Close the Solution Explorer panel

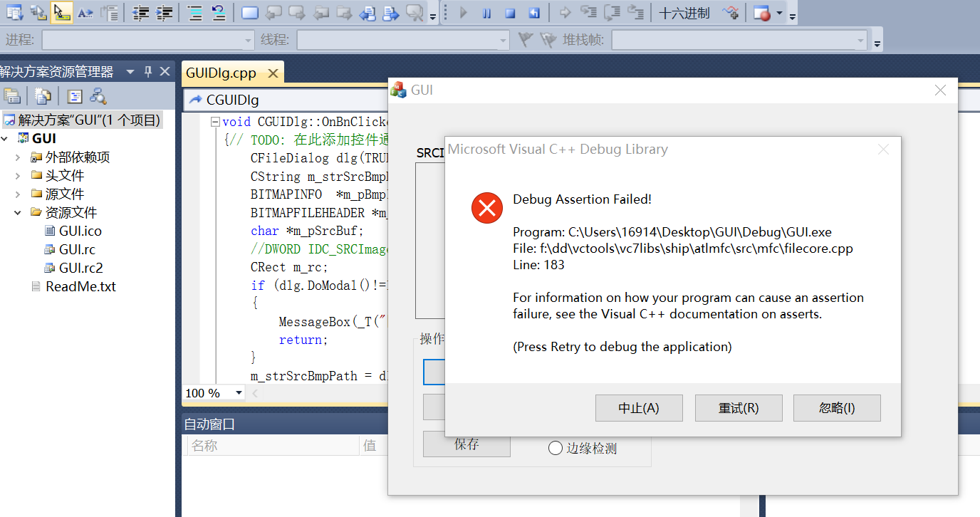pyautogui.click(x=165, y=72)
